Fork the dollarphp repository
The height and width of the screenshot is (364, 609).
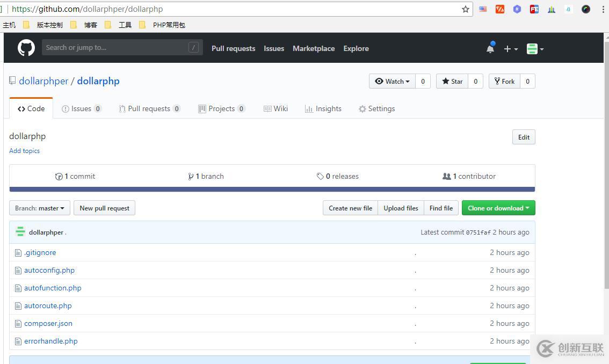tap(504, 81)
